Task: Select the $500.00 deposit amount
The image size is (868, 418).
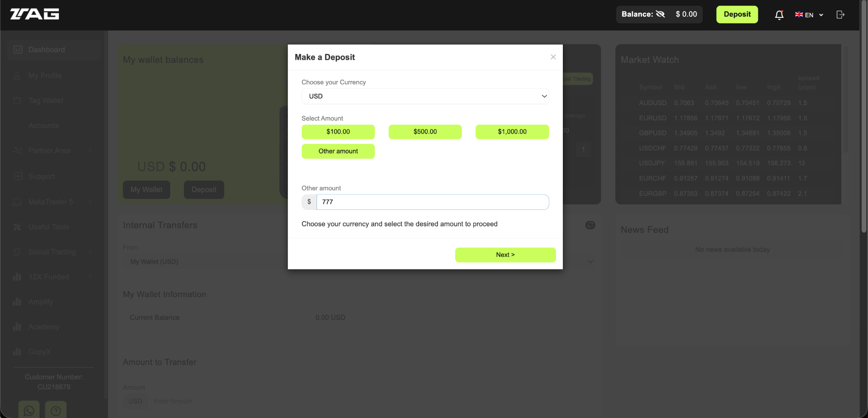Action: click(x=425, y=132)
